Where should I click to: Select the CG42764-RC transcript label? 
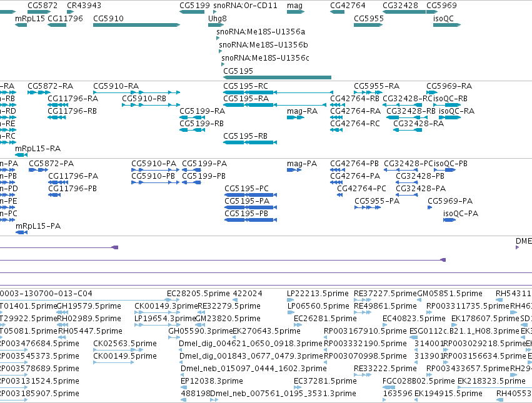coord(355,124)
